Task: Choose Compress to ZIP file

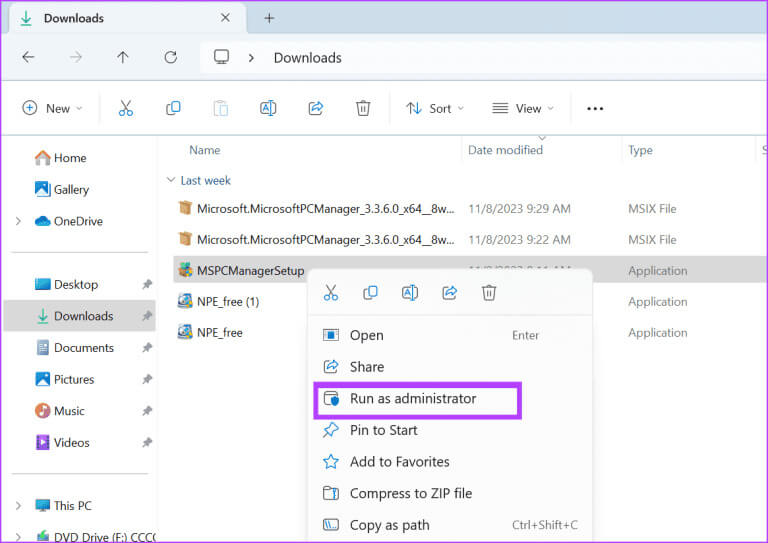Action: pyautogui.click(x=450, y=493)
